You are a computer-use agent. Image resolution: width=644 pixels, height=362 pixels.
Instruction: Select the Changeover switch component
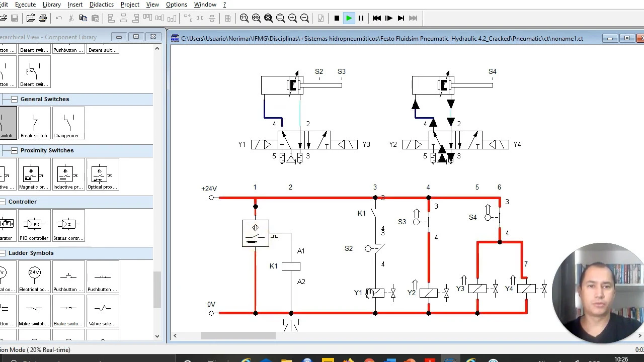coord(68,123)
